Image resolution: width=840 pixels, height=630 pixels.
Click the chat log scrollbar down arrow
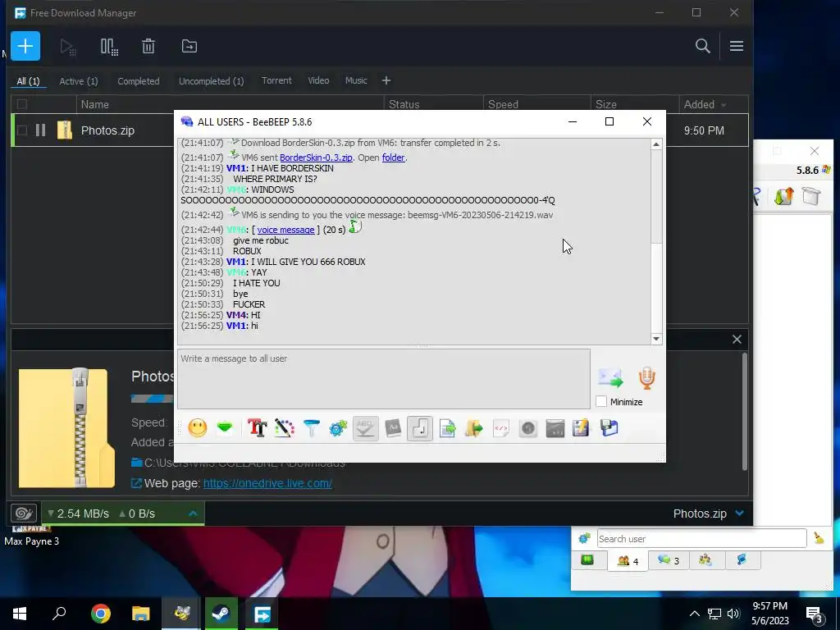656,339
